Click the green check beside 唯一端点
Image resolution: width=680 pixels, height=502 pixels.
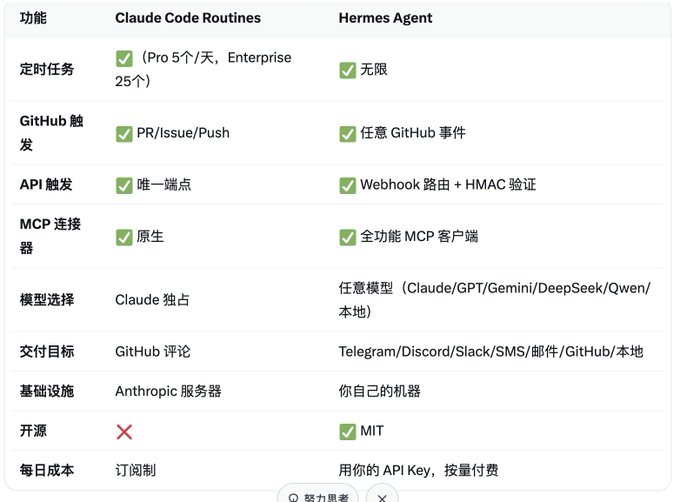pos(124,186)
